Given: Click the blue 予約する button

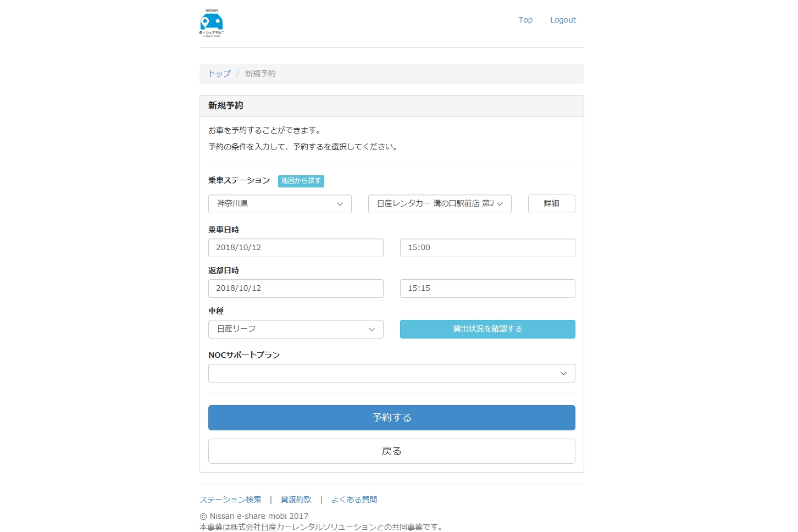Looking at the screenshot, I should (391, 418).
